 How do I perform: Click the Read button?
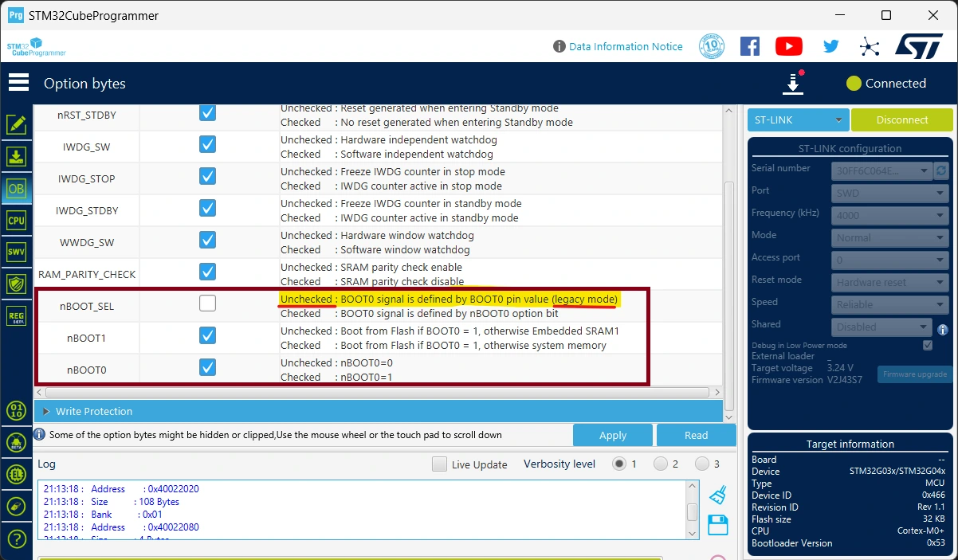coord(696,435)
